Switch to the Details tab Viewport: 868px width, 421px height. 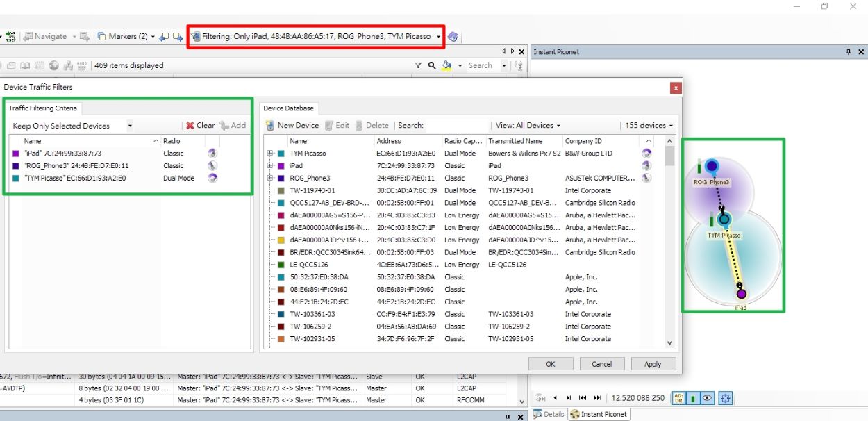(x=549, y=414)
